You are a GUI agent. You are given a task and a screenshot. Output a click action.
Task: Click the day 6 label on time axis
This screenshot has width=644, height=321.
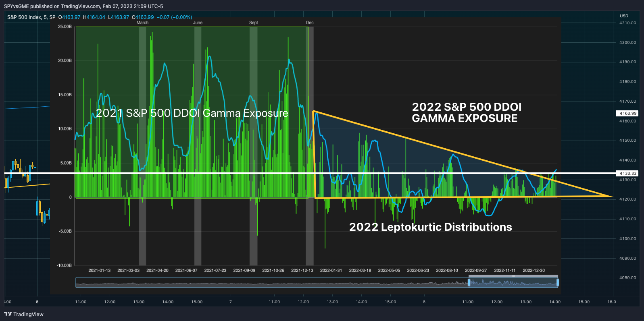tap(37, 302)
